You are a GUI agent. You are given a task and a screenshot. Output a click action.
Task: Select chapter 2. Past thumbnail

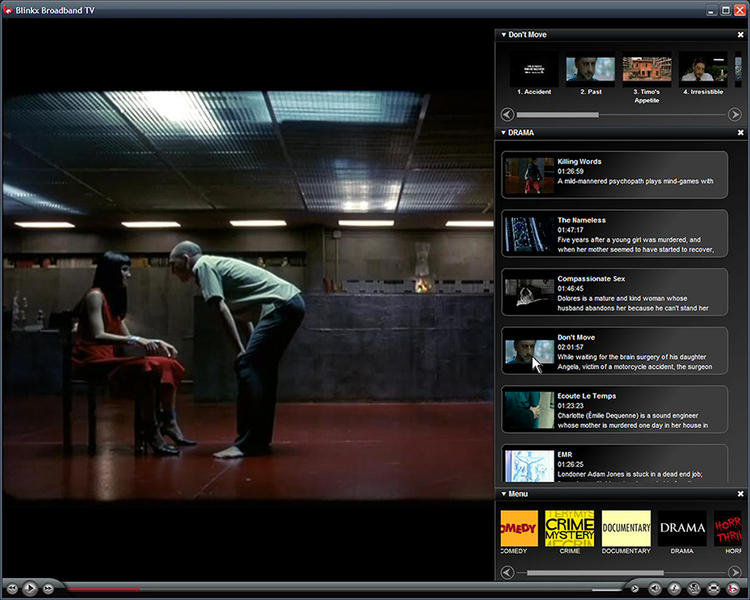[x=590, y=69]
